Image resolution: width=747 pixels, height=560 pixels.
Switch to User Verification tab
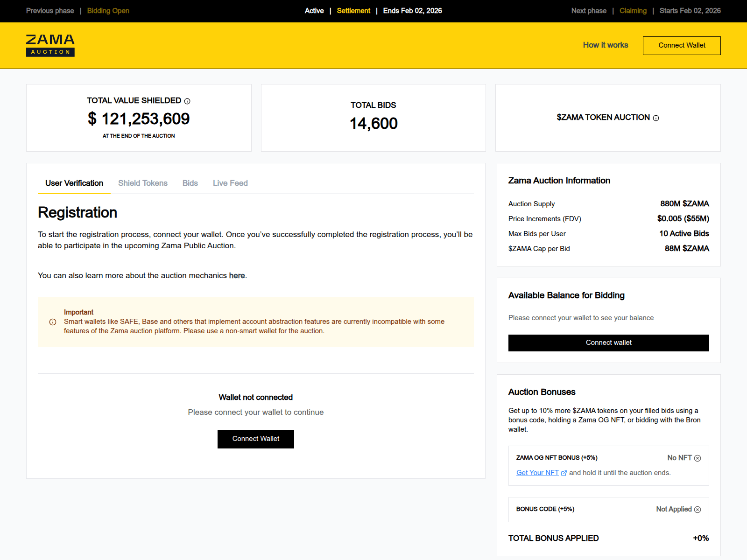[74, 183]
